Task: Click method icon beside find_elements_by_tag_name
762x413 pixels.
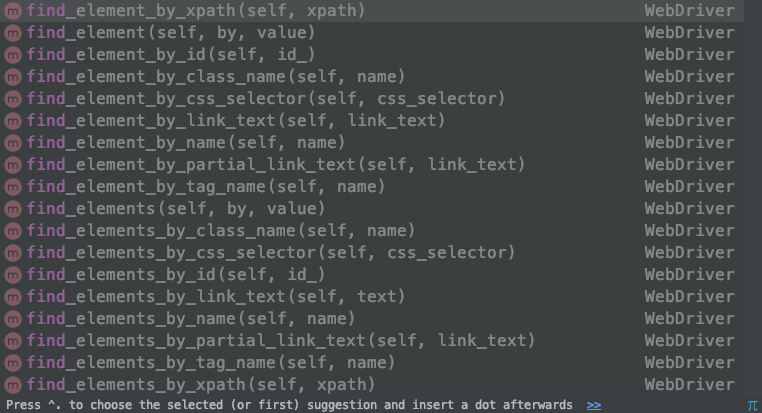Action: coord(13,362)
